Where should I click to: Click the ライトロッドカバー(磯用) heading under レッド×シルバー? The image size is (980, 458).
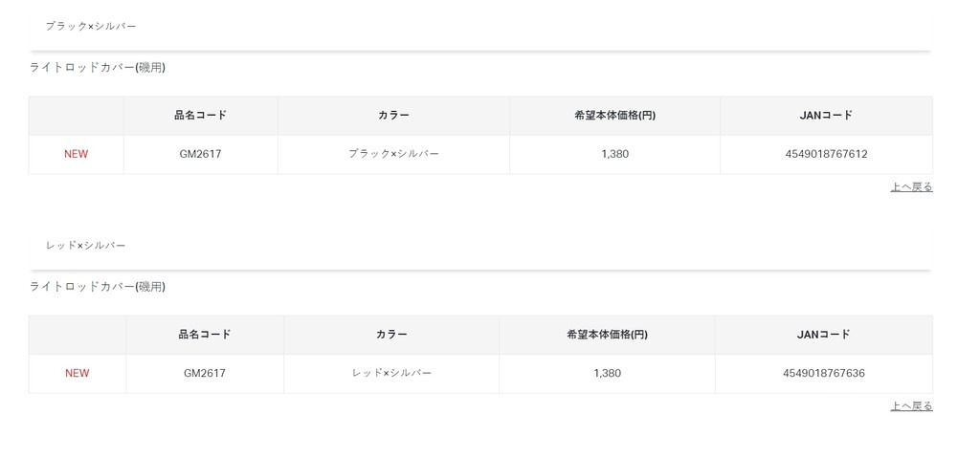pyautogui.click(x=98, y=287)
